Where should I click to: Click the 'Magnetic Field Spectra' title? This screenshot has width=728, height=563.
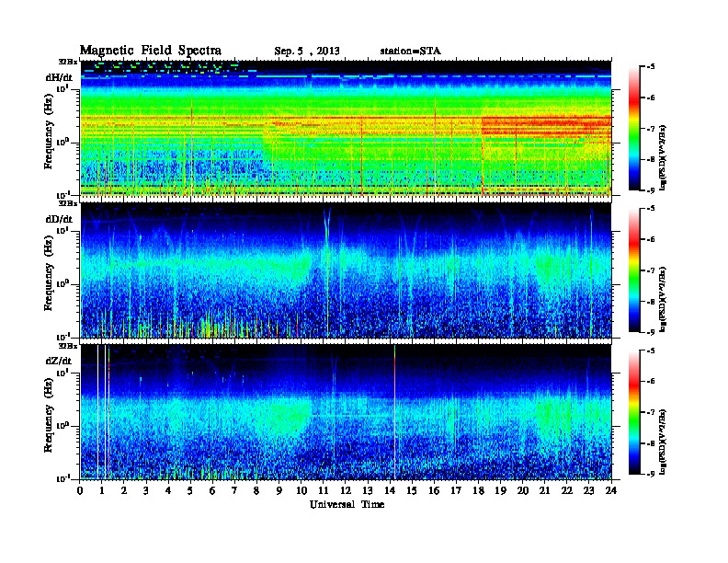pyautogui.click(x=151, y=51)
